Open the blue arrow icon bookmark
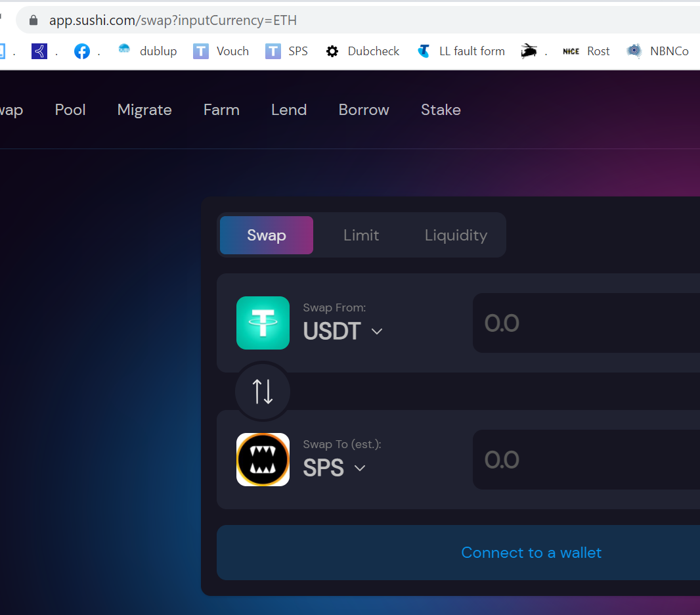This screenshot has width=700, height=615. point(39,51)
